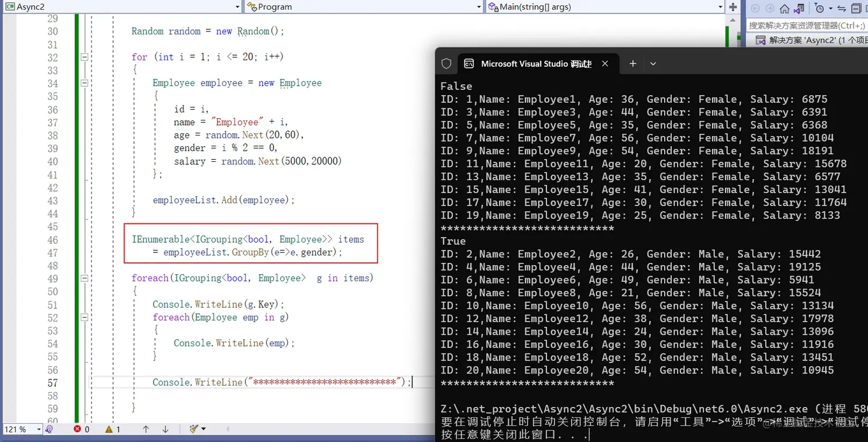This screenshot has height=442, width=868.
Task: Collapse the foreach block at line 49
Action: pyautogui.click(x=84, y=278)
